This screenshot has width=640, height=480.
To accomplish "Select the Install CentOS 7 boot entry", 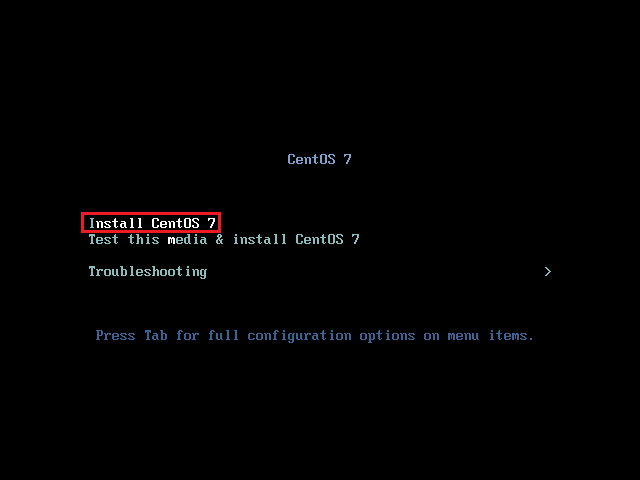I will tap(152, 223).
